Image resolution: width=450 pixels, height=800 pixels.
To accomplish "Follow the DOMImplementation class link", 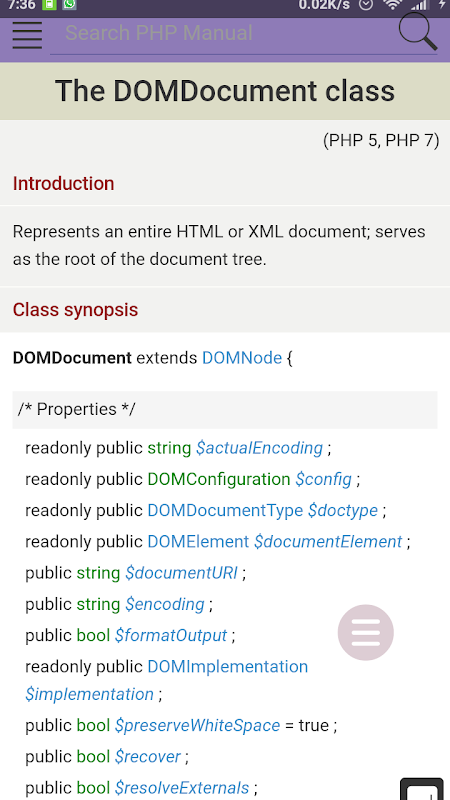I will [228, 666].
